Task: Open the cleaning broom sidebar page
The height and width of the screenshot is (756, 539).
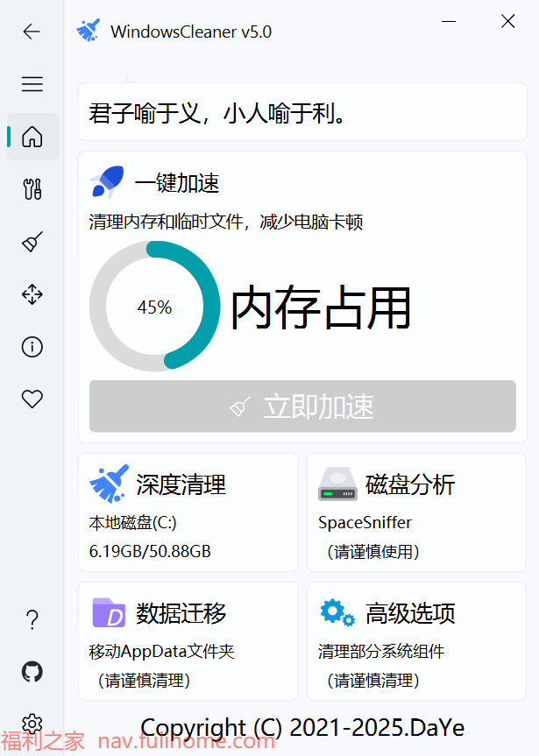Action: [32, 242]
